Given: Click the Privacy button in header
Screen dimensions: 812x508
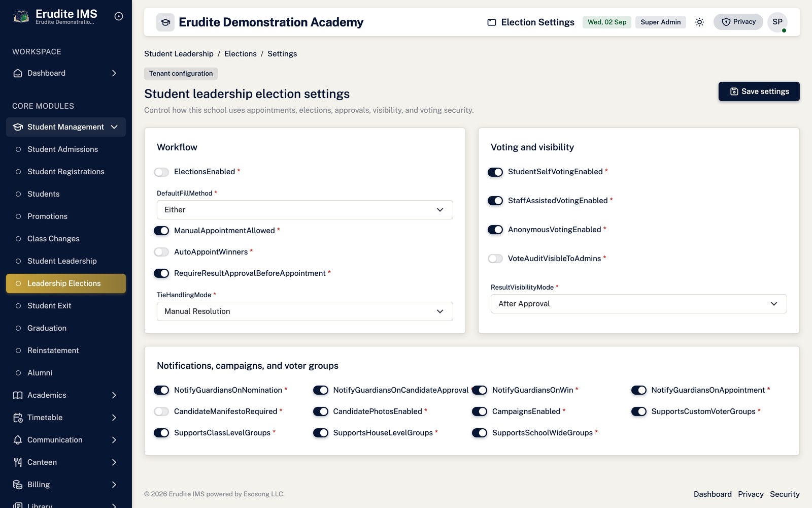Looking at the screenshot, I should (738, 22).
